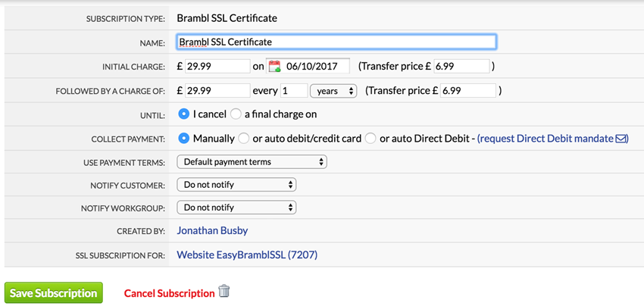This screenshot has width=644, height=306.
Task: Click the 'USE PAYMENT TERMS:' label
Action: (x=124, y=163)
